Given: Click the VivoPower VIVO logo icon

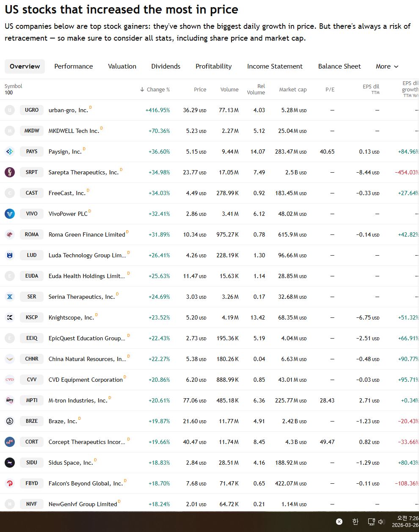Looking at the screenshot, I should coord(10,214).
